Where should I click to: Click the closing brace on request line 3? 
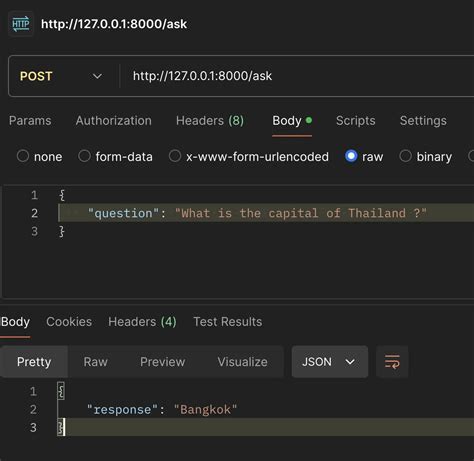point(62,231)
